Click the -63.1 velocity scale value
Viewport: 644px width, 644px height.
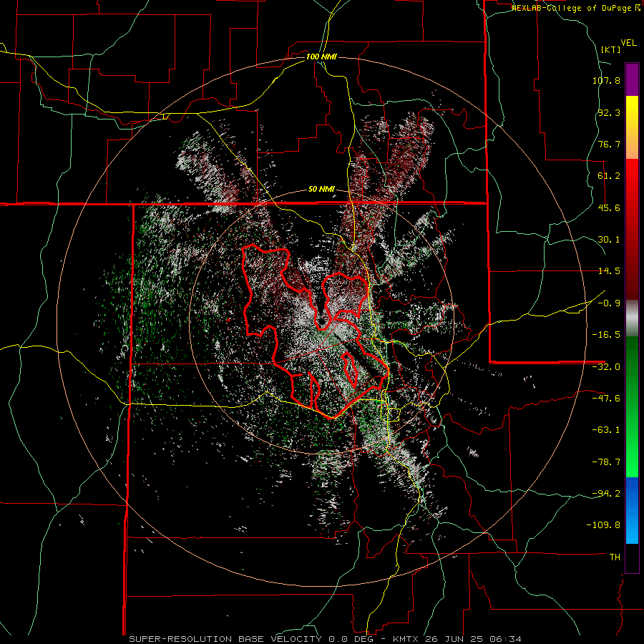click(606, 430)
